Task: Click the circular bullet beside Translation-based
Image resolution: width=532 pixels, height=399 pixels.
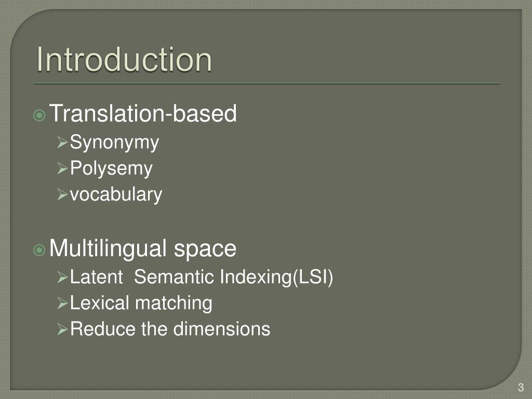Action: [39, 115]
